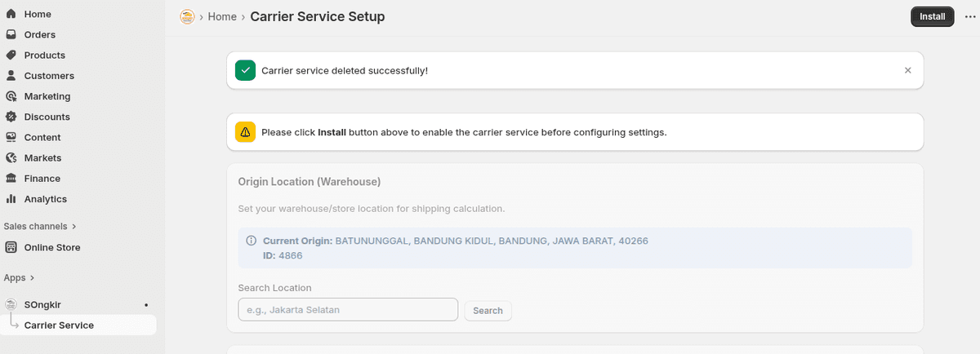Click the Home house icon in sidebar
The height and width of the screenshot is (354, 980).
(x=11, y=14)
